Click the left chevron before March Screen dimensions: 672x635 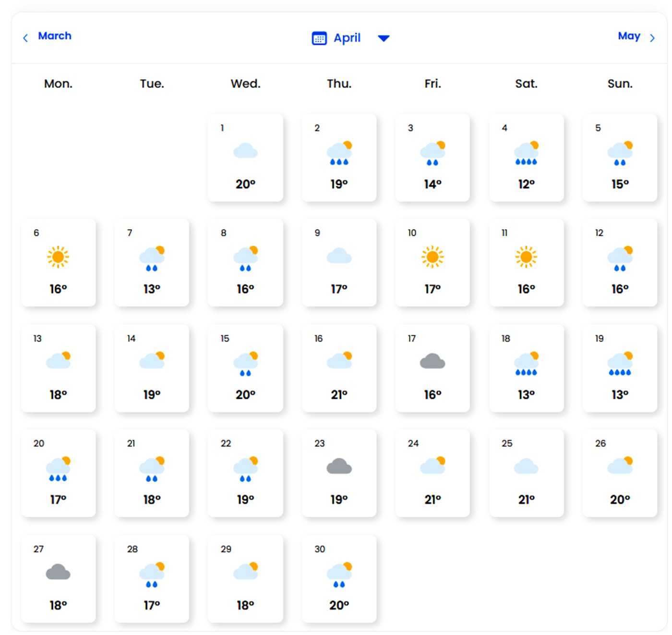(x=25, y=38)
